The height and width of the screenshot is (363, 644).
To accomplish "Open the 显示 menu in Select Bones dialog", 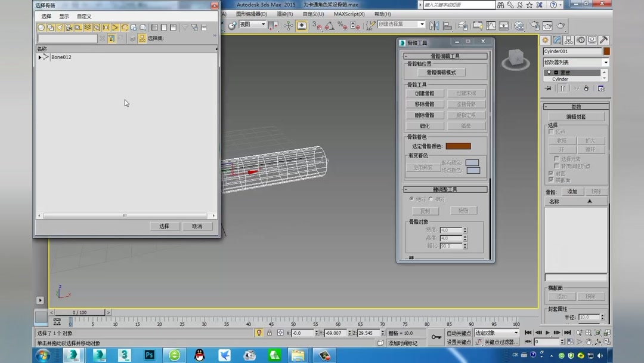I will (64, 16).
